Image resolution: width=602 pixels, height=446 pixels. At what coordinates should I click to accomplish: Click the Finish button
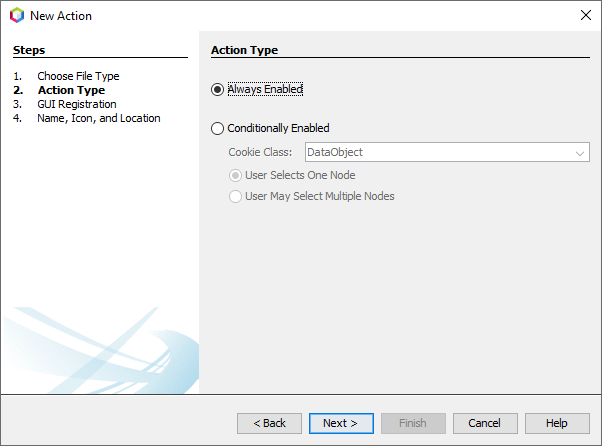413,423
